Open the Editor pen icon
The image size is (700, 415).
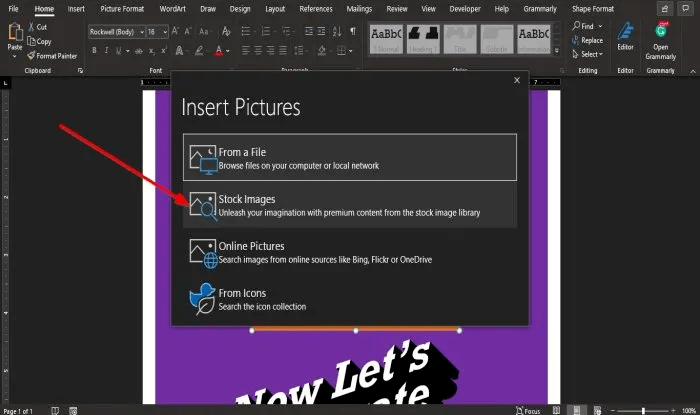click(x=625, y=32)
